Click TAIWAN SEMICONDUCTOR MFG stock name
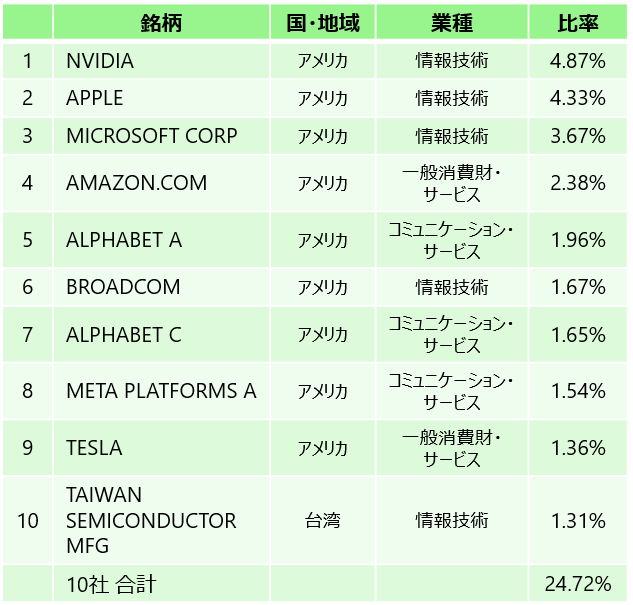Image resolution: width=633 pixels, height=605 pixels. pyautogui.click(x=151, y=521)
